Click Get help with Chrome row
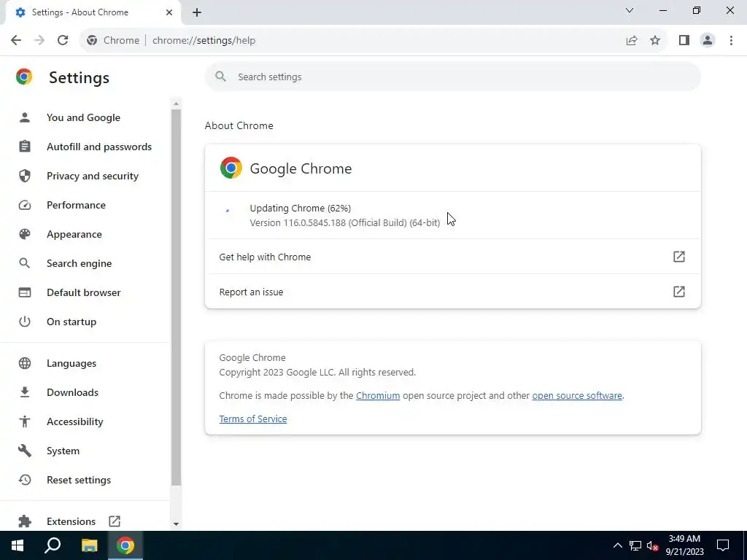 coord(452,257)
